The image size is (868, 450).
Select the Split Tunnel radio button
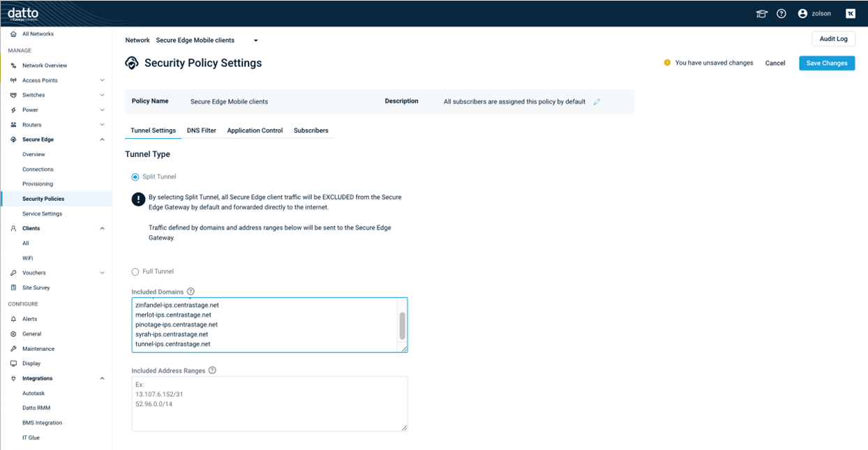click(x=135, y=177)
